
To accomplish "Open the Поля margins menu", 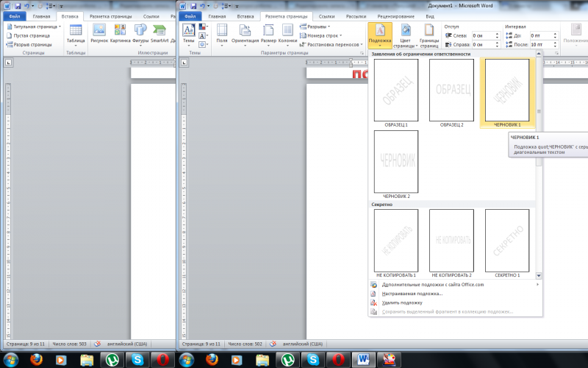I will pos(222,35).
